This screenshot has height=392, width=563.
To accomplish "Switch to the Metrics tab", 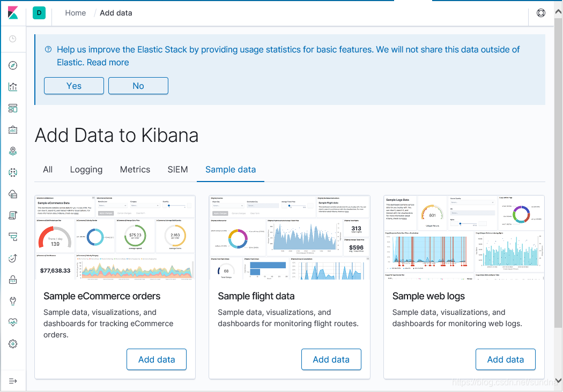I will coord(135,169).
